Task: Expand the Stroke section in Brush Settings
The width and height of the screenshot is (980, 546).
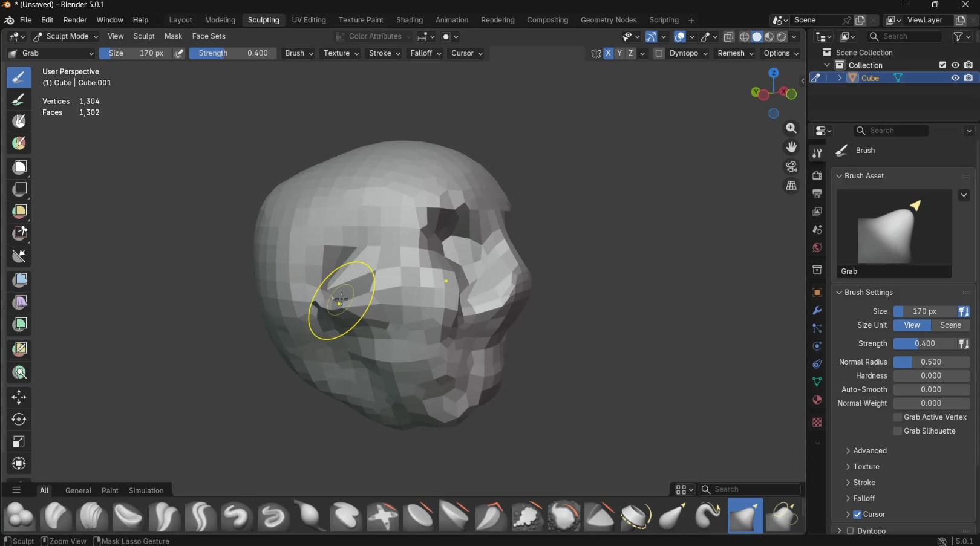Action: (864, 482)
